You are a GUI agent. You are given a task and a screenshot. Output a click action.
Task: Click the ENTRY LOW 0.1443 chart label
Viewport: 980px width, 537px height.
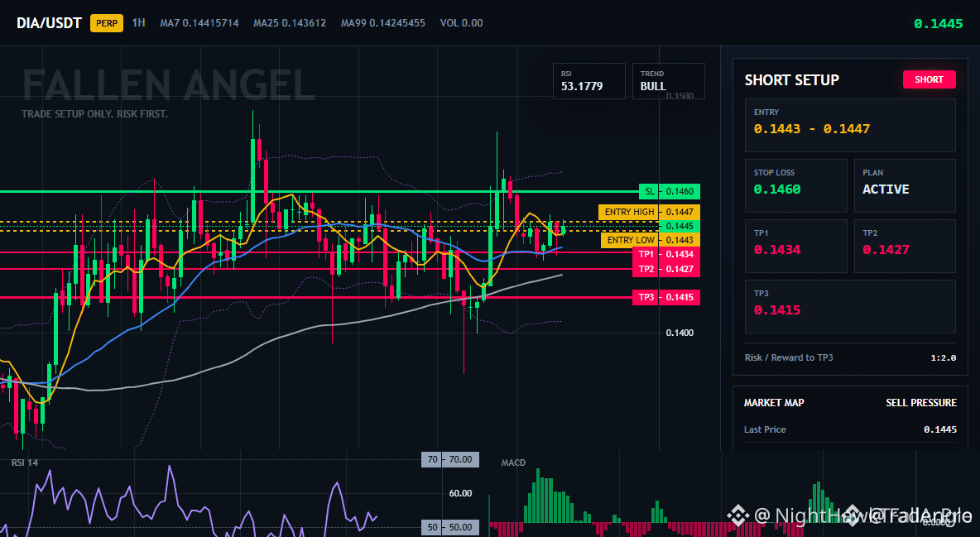coord(650,240)
